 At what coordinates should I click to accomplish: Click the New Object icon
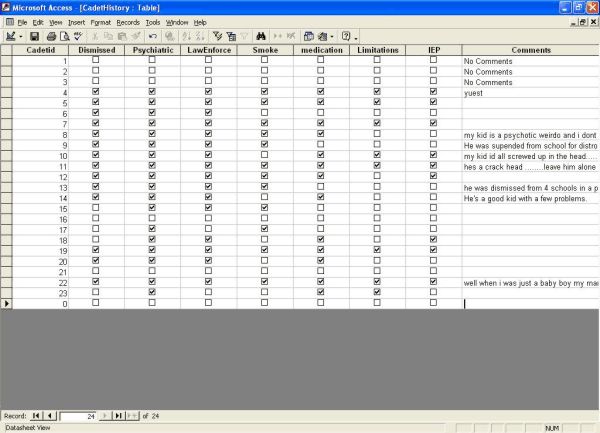323,36
